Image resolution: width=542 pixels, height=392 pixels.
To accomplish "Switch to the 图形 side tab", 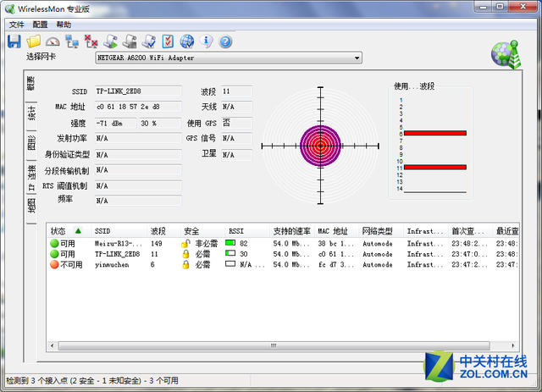I will pos(31,143).
